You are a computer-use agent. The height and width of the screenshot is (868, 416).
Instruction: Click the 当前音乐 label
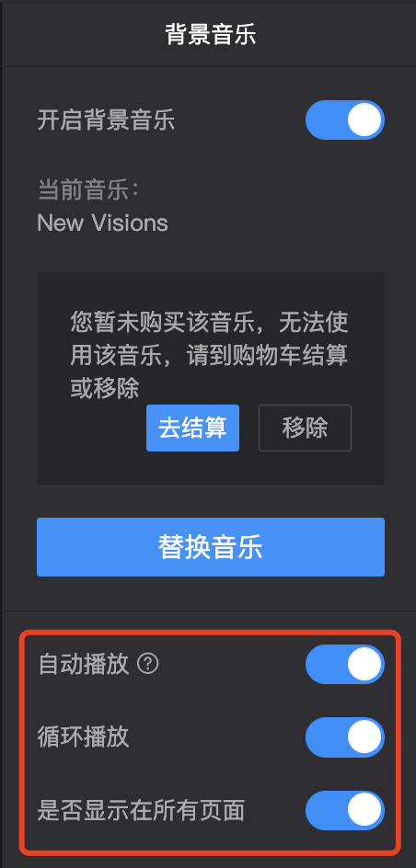click(87, 191)
